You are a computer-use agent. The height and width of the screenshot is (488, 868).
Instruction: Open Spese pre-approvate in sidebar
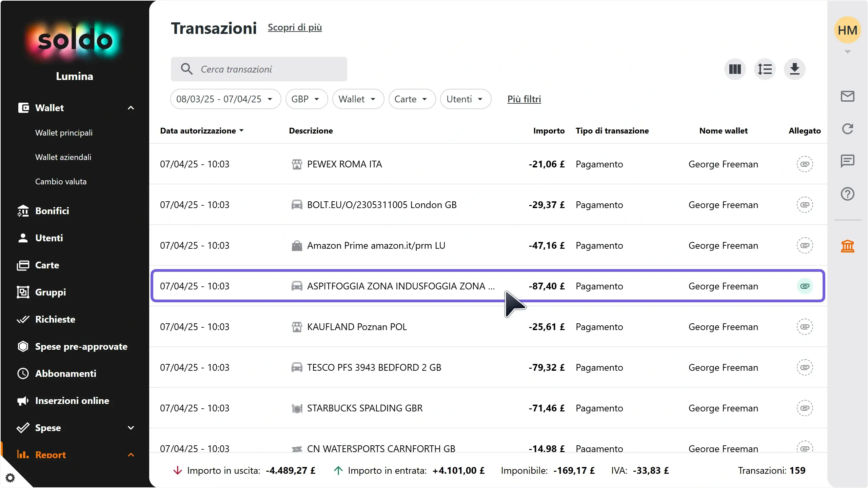(81, 346)
